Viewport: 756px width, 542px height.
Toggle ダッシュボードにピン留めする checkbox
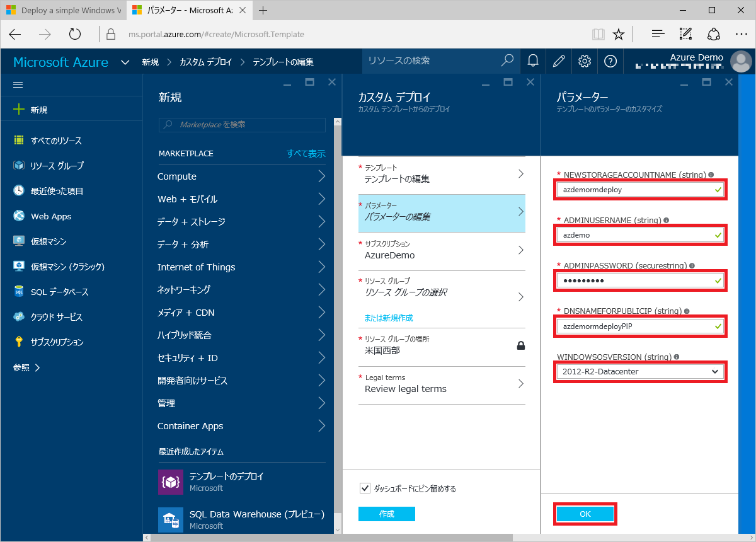point(365,488)
